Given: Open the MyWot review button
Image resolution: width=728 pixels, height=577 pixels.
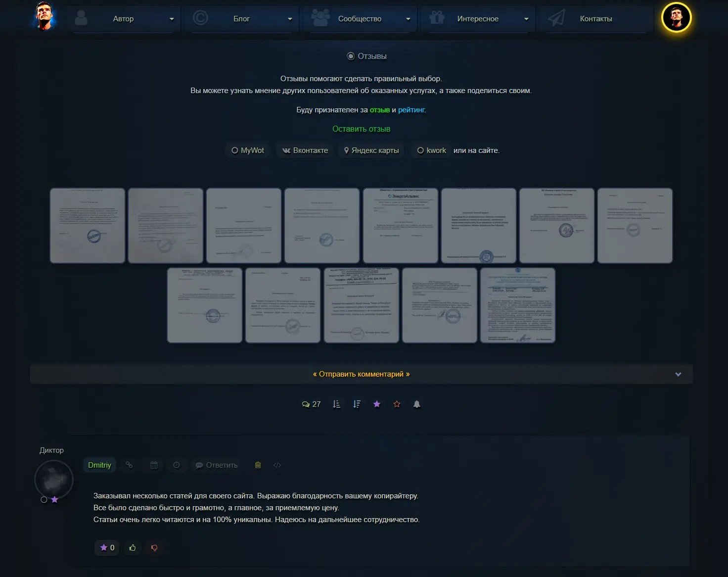Looking at the screenshot, I should coord(247,150).
